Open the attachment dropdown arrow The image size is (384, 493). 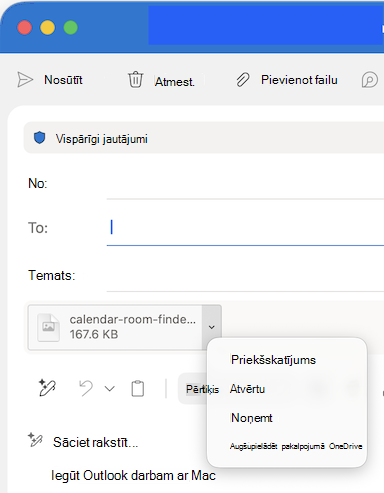point(212,327)
